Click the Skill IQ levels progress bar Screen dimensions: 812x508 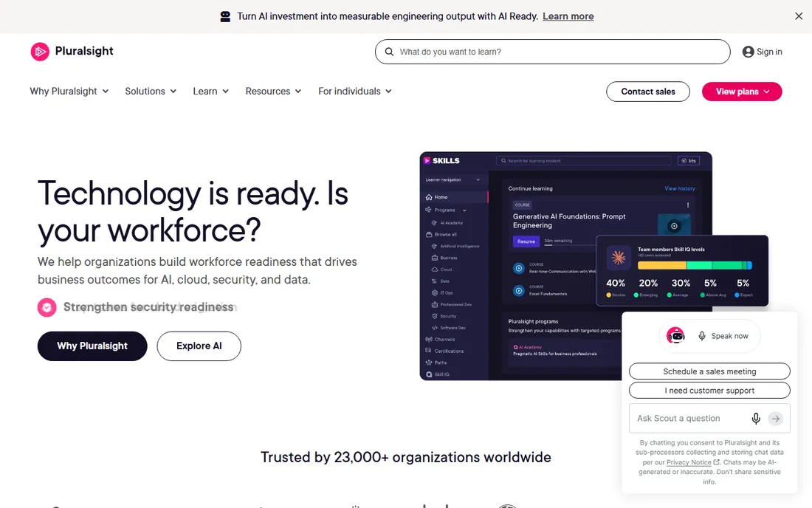point(695,266)
